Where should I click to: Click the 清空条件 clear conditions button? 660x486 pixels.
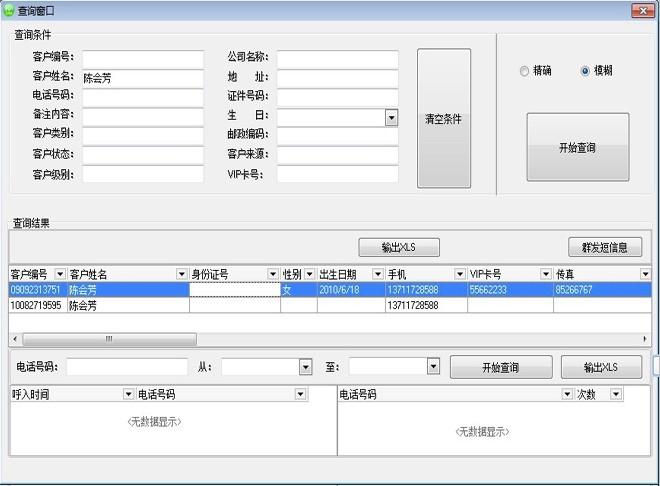coord(443,119)
